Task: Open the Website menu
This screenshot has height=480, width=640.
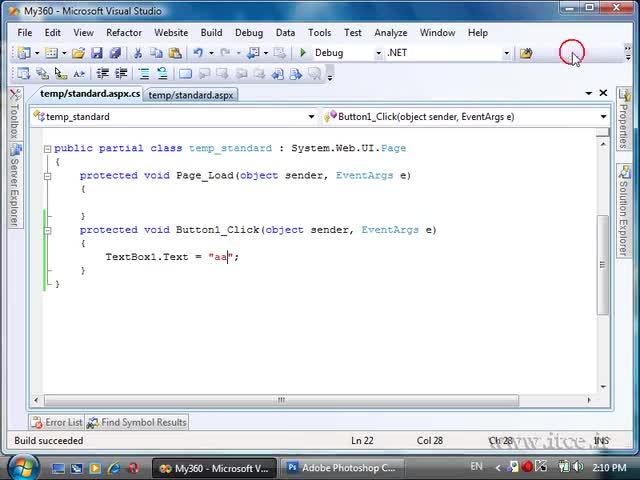Action: point(171,33)
